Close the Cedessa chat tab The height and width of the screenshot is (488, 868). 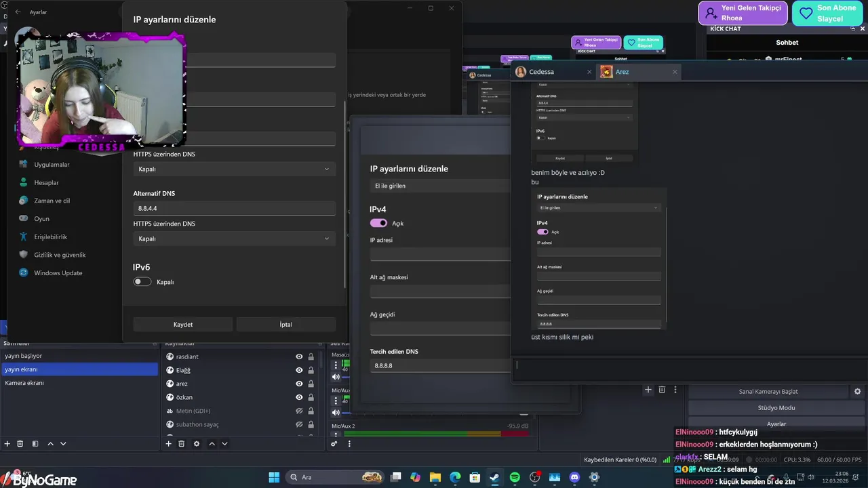[x=589, y=72]
